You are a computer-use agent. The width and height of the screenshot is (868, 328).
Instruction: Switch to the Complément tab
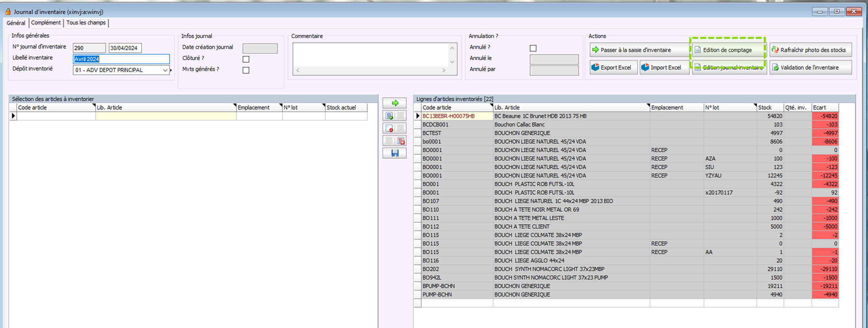point(46,23)
